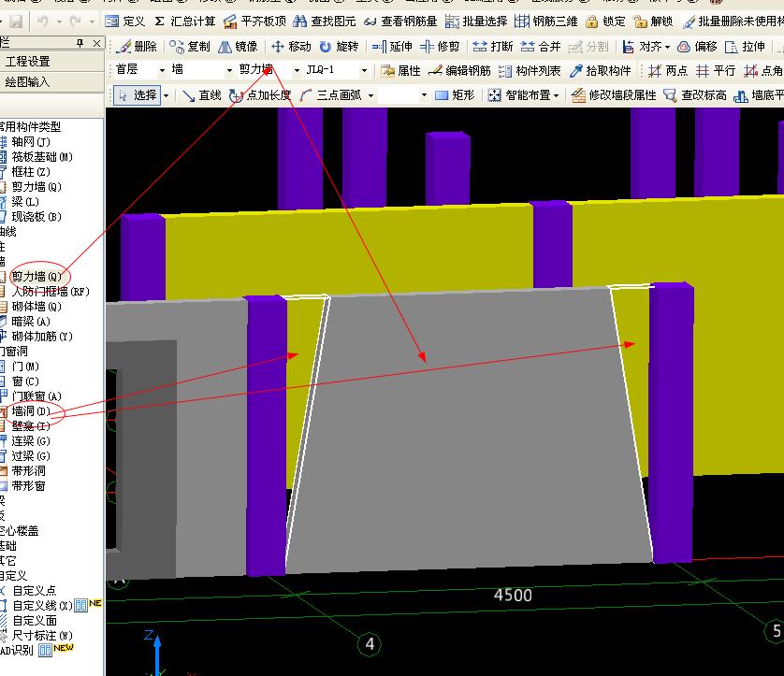Toggle the 锁定 (lock) tool

[x=605, y=21]
